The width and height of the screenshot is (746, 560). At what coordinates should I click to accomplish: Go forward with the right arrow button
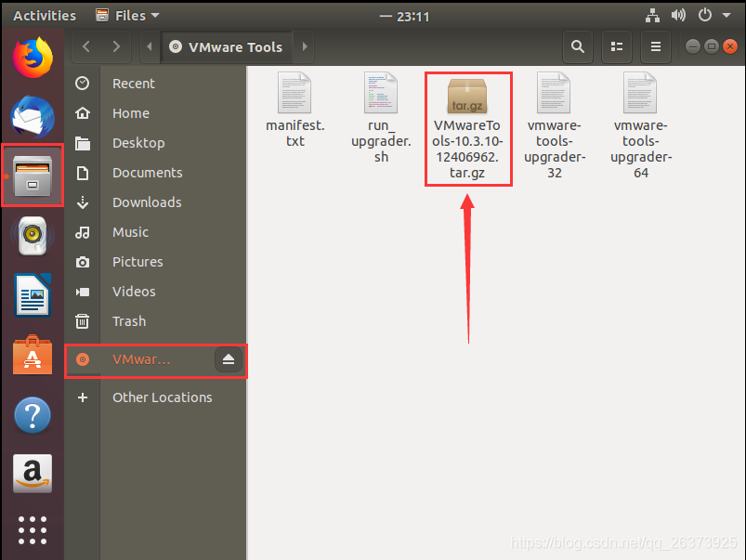(116, 46)
